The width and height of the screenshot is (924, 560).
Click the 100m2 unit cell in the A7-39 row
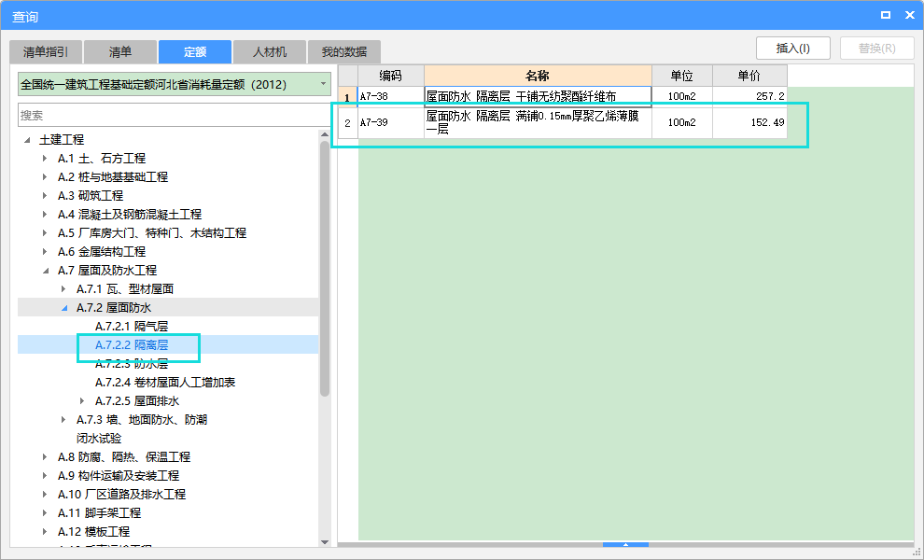682,122
